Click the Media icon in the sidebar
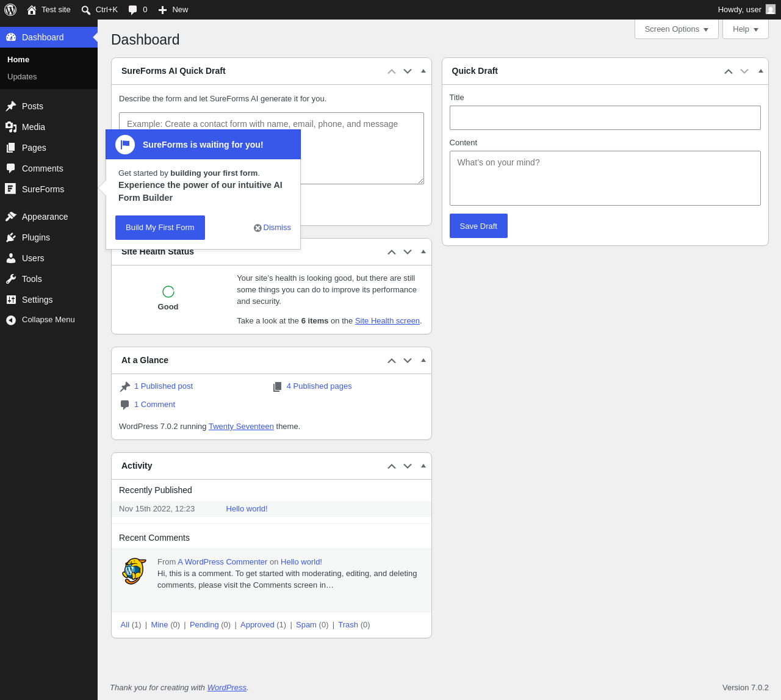The image size is (781, 700). pyautogui.click(x=11, y=127)
